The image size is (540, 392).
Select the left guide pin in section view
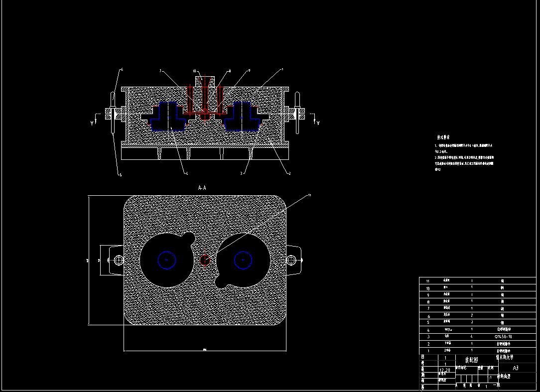click(113, 113)
